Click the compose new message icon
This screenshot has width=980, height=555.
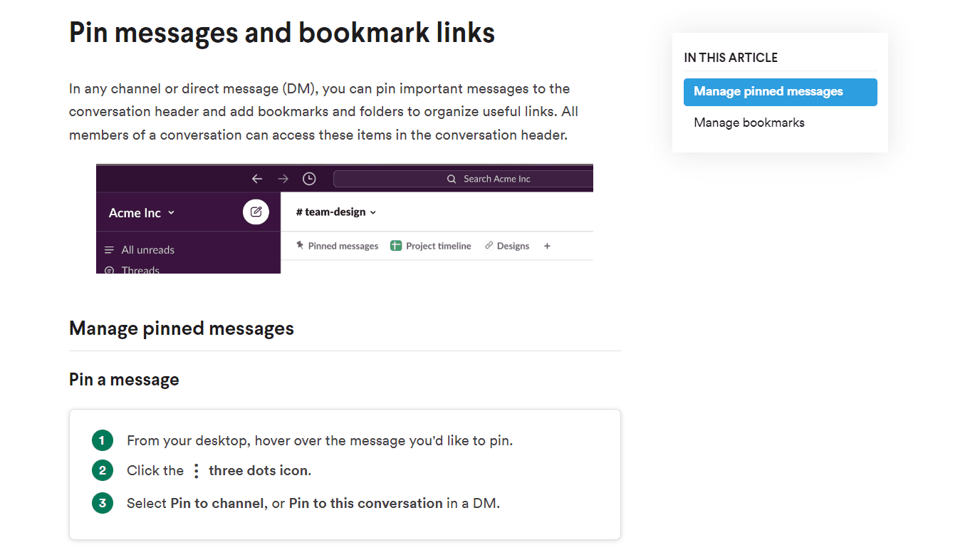(256, 212)
